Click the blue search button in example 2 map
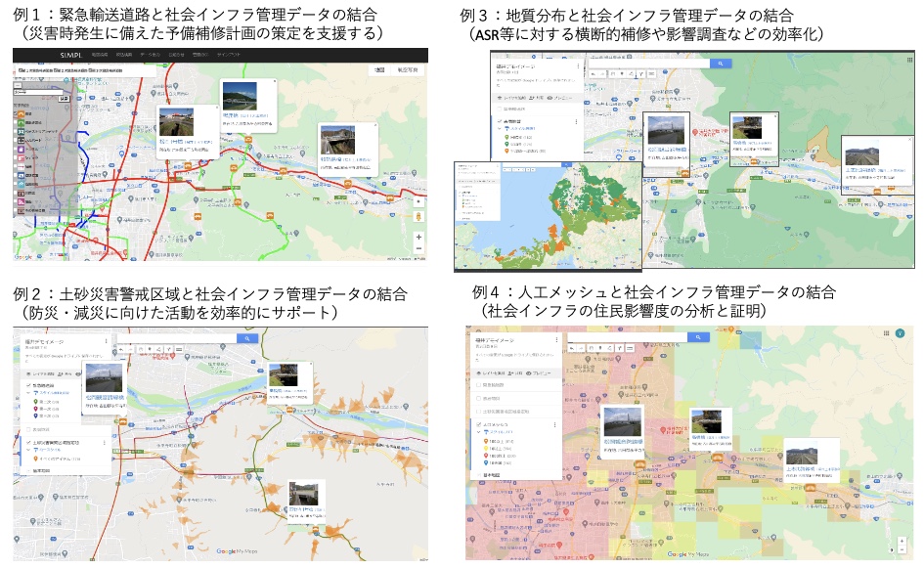 pyautogui.click(x=248, y=337)
